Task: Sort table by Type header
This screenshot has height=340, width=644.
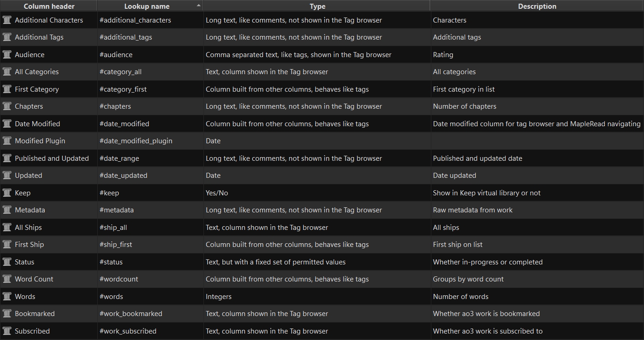Action: [317, 6]
